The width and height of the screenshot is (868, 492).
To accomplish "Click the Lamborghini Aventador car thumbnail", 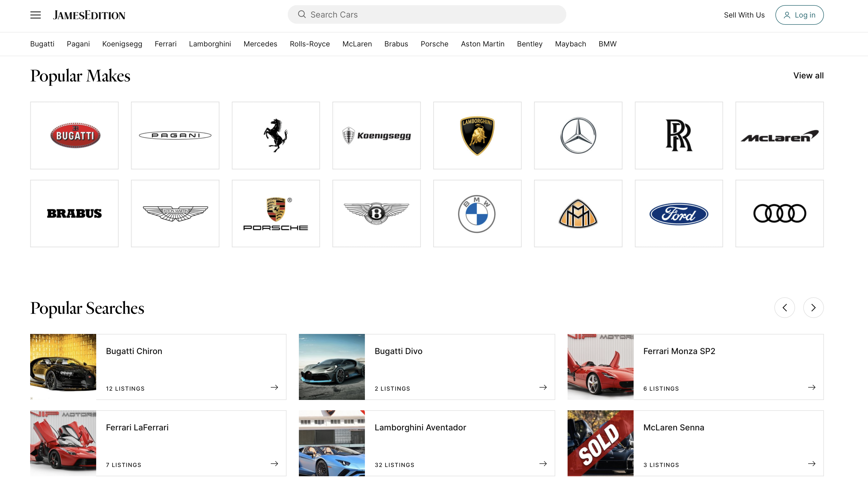I will pyautogui.click(x=332, y=443).
